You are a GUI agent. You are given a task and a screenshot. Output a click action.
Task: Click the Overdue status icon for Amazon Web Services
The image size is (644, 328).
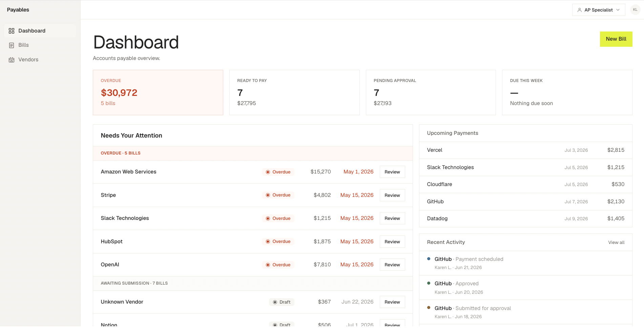(268, 172)
